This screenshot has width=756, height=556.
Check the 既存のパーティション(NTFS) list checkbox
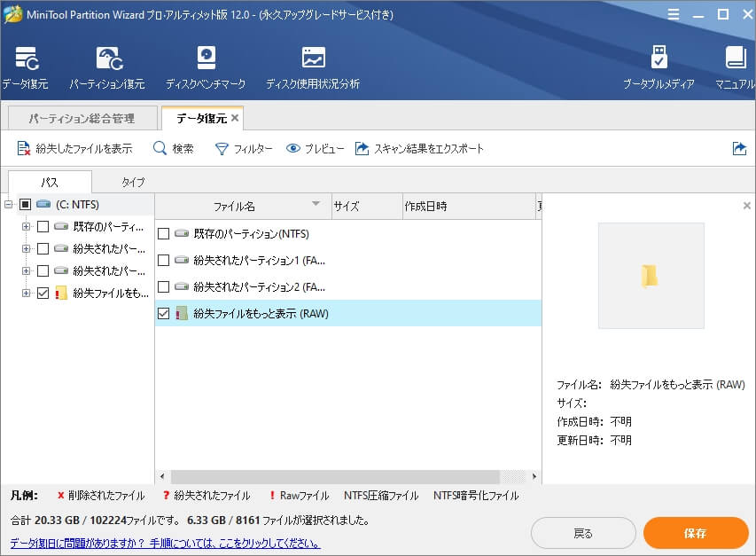click(x=163, y=234)
